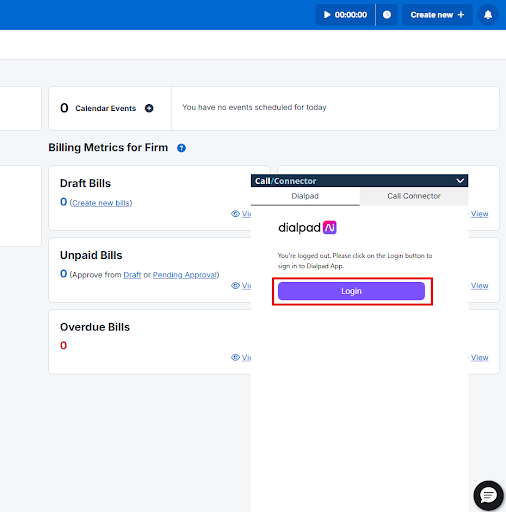This screenshot has height=512, width=506.
Task: Select the 'Calendar Events' label
Action: click(106, 108)
